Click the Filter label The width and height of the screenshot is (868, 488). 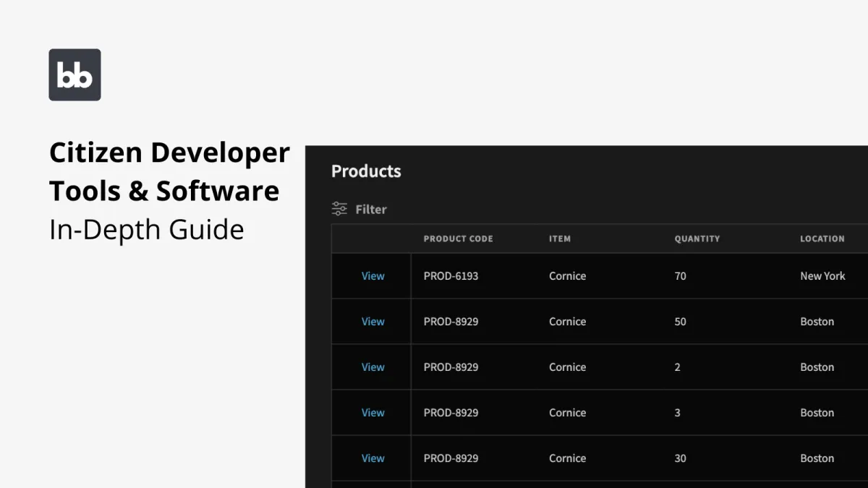[x=371, y=209]
